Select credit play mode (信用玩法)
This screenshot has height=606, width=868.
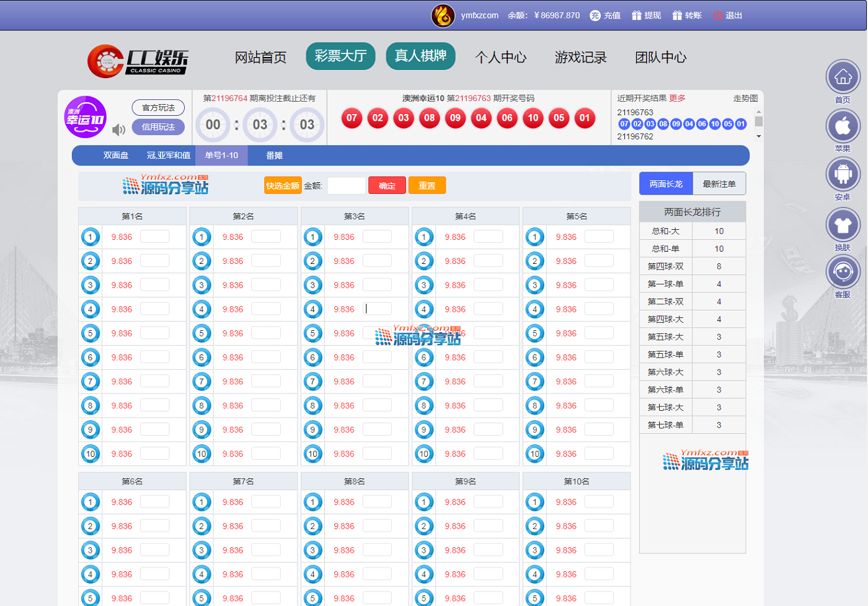pyautogui.click(x=158, y=127)
